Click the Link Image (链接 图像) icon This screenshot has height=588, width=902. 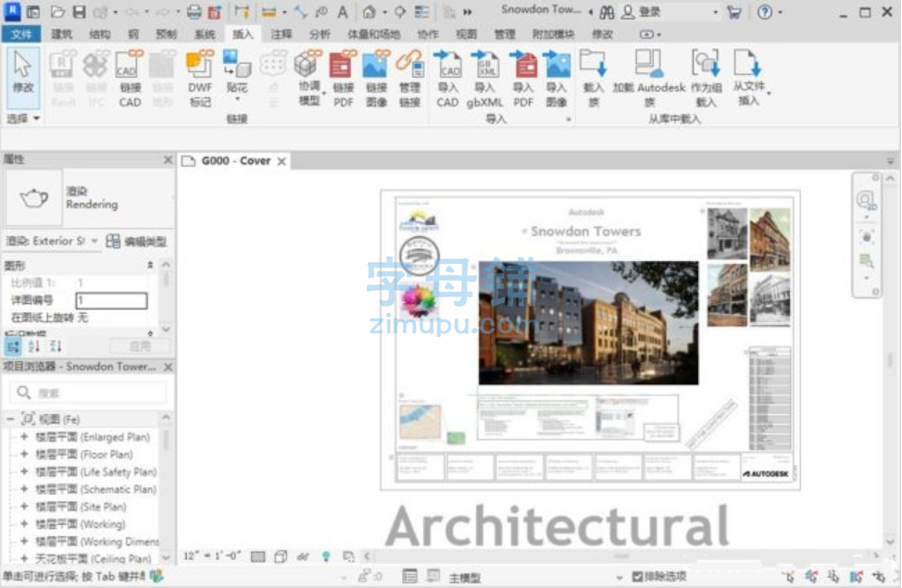click(376, 79)
